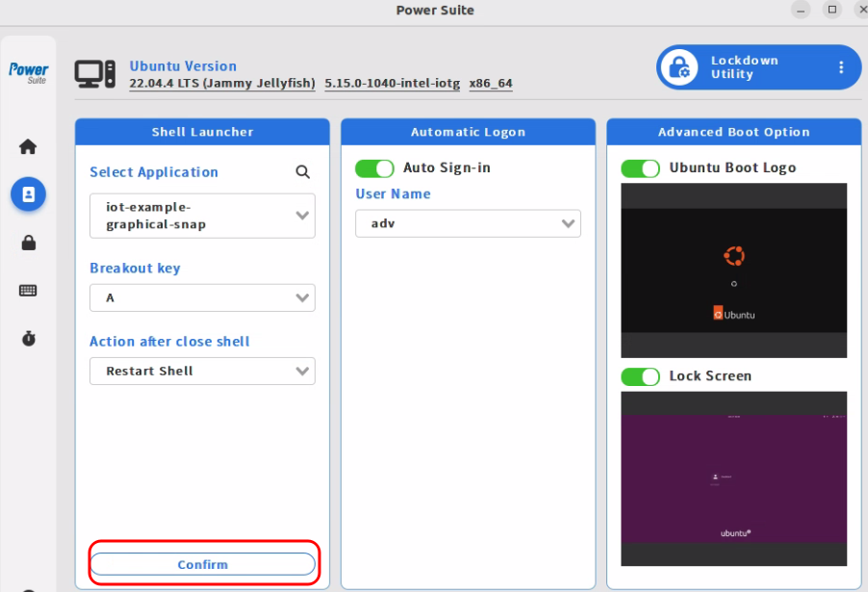This screenshot has height=592, width=868.
Task: Open the padlock sidebar section
Action: (x=28, y=243)
